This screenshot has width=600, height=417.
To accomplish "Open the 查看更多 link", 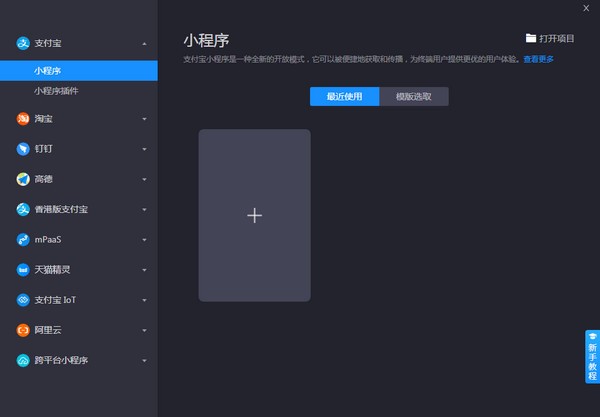I will (x=538, y=60).
